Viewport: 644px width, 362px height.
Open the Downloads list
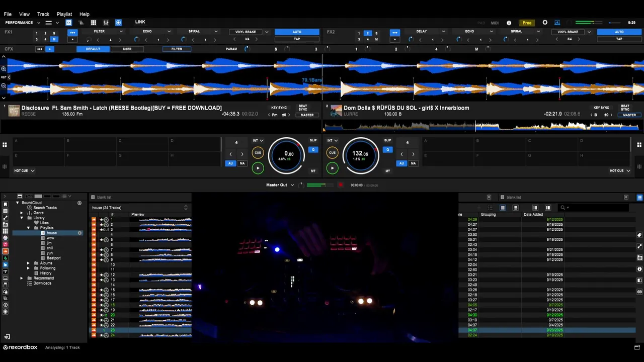(x=42, y=283)
